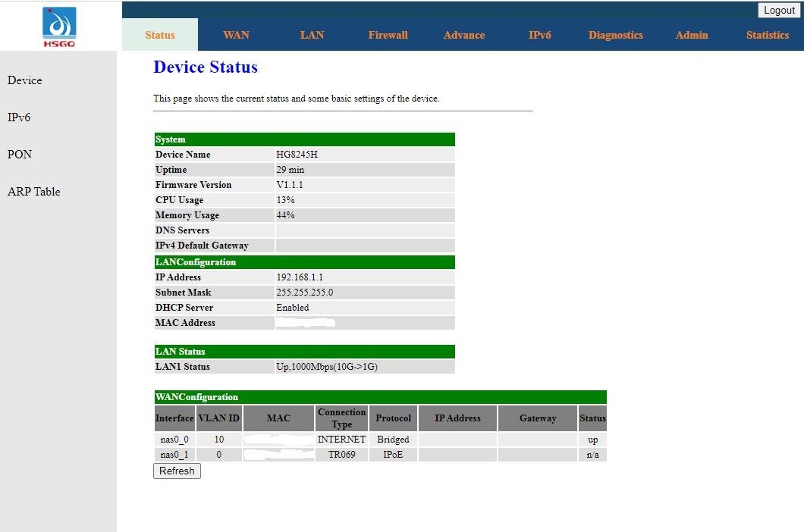Select the Advance tab
The image size is (804, 532).
click(464, 35)
